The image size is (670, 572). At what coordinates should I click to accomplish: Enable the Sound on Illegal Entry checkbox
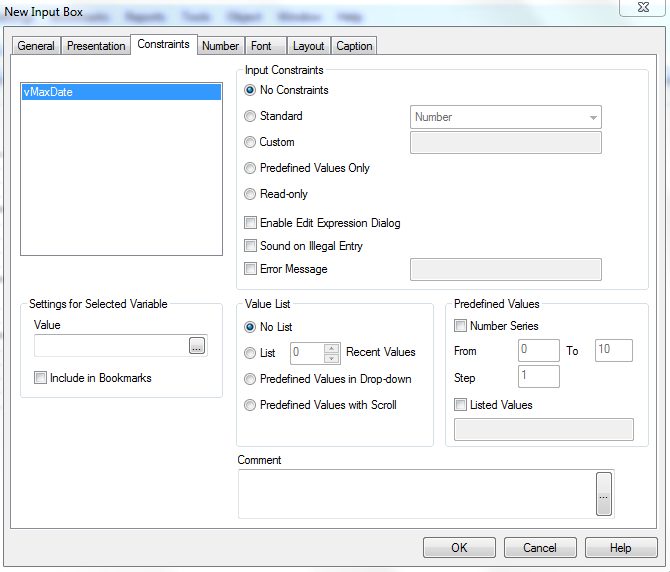pyautogui.click(x=251, y=246)
